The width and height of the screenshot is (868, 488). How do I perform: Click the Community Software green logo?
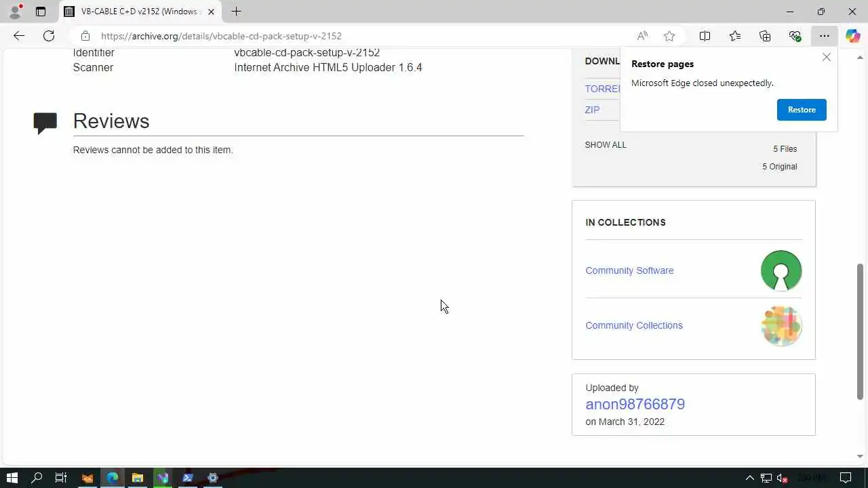[781, 270]
